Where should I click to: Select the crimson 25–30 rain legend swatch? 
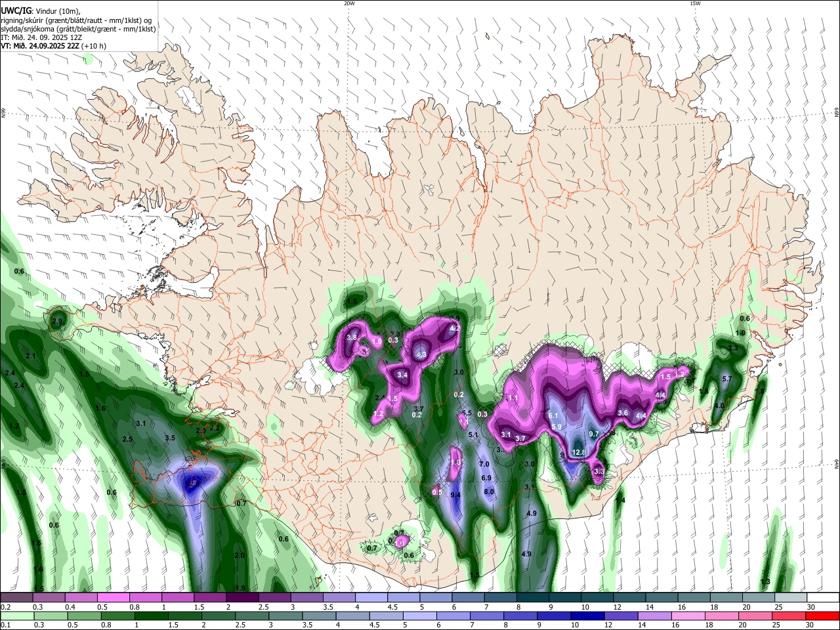pyautogui.click(x=789, y=616)
